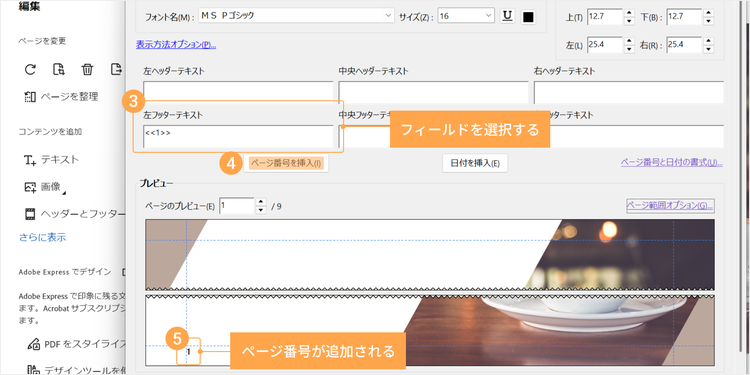Click さらに表示 link in sidebar
This screenshot has width=750, height=375.
(43, 237)
